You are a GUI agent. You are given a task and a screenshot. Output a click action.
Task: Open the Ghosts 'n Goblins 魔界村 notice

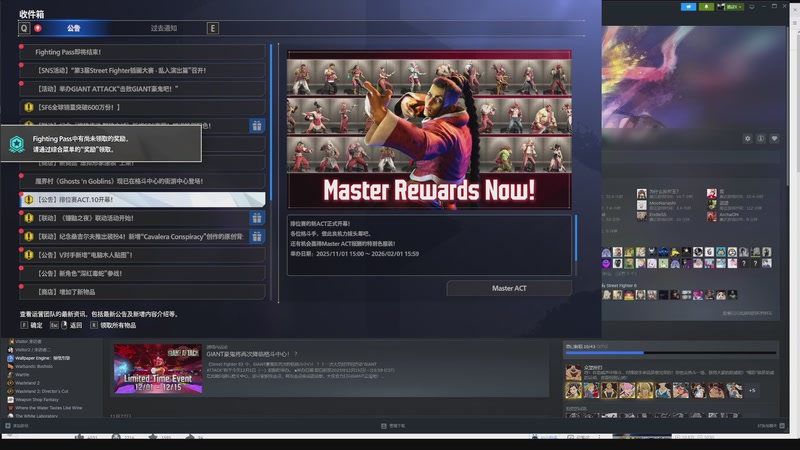coord(142,181)
